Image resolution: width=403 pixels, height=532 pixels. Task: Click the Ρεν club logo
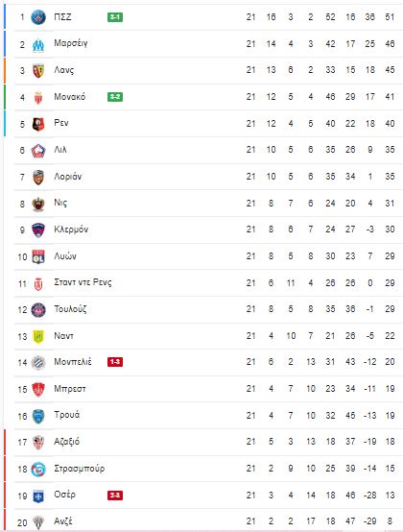click(x=38, y=125)
